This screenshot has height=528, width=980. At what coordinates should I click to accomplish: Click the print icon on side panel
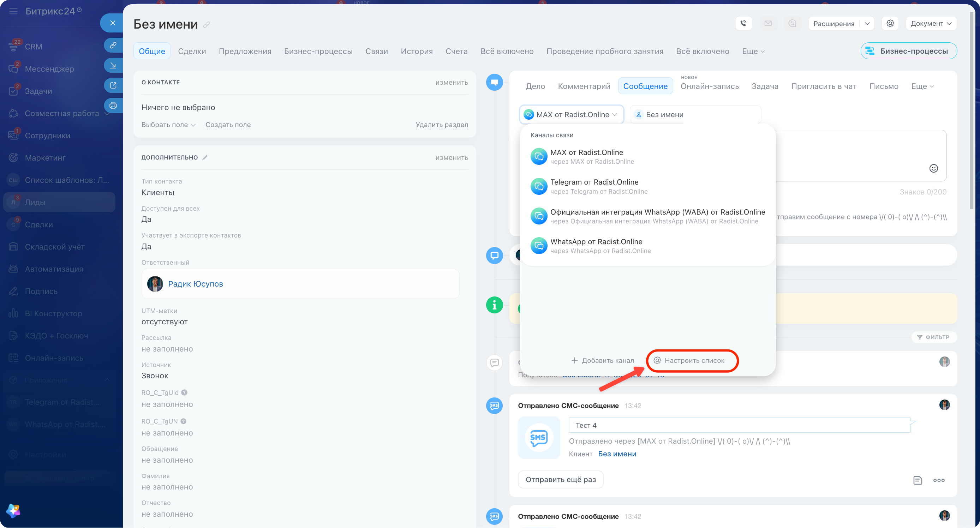(x=113, y=106)
